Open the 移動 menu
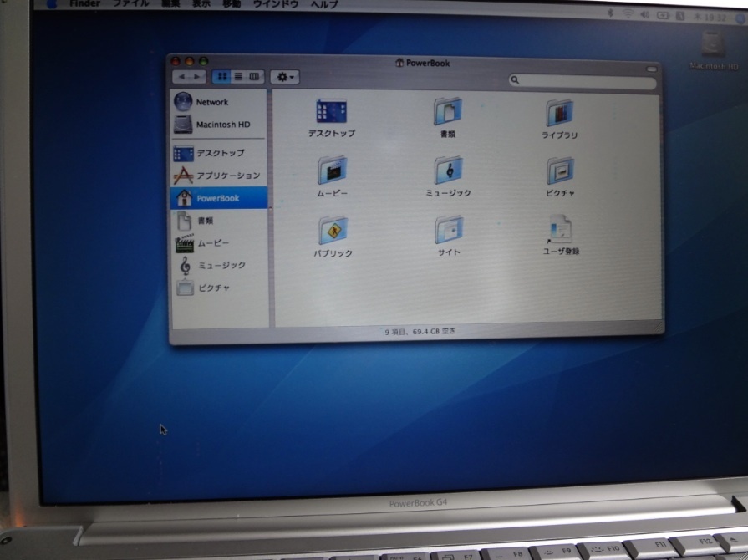Screen dimensions: 748x560 (x=232, y=3)
